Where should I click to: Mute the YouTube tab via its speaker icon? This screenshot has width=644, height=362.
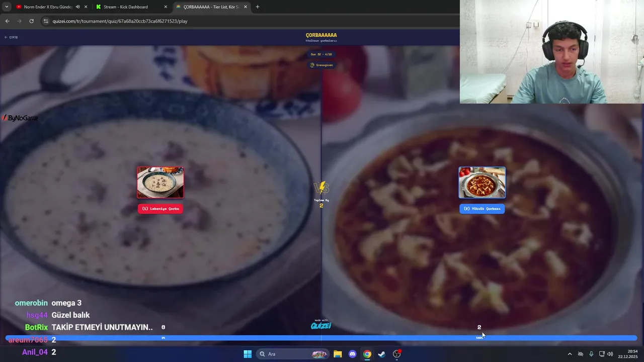tap(77, 7)
